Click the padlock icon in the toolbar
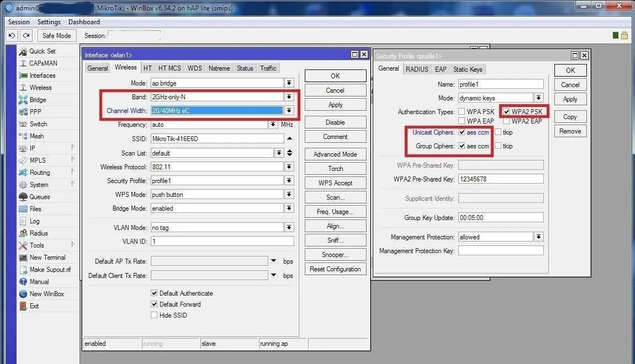The image size is (635, 364). point(625,36)
